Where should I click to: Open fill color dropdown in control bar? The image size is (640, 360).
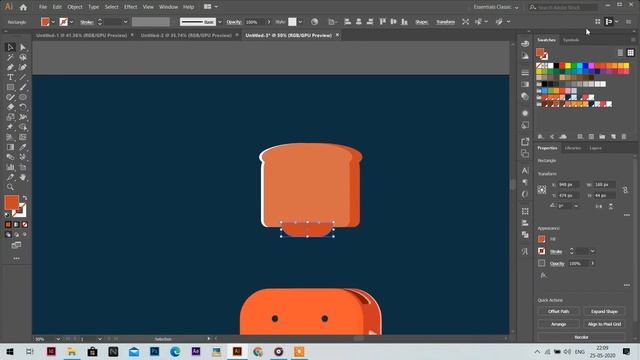tap(53, 22)
